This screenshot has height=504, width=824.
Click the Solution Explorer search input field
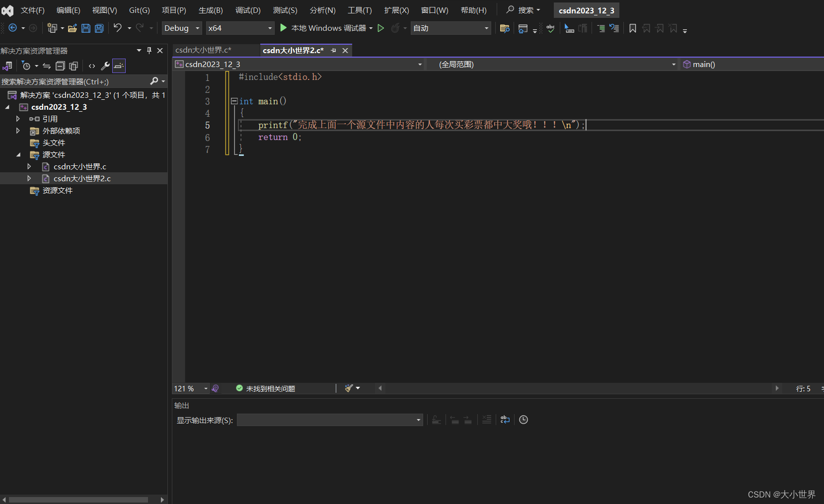(75, 81)
